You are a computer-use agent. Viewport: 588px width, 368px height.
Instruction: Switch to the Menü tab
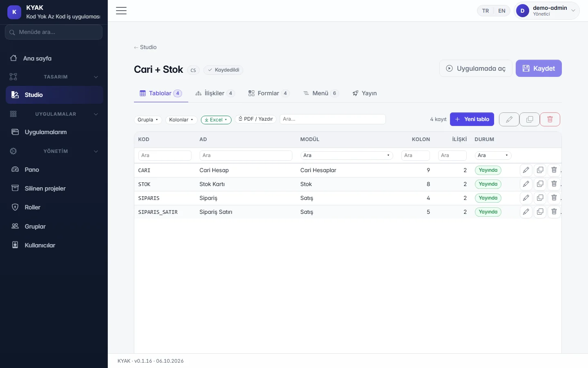tap(321, 93)
